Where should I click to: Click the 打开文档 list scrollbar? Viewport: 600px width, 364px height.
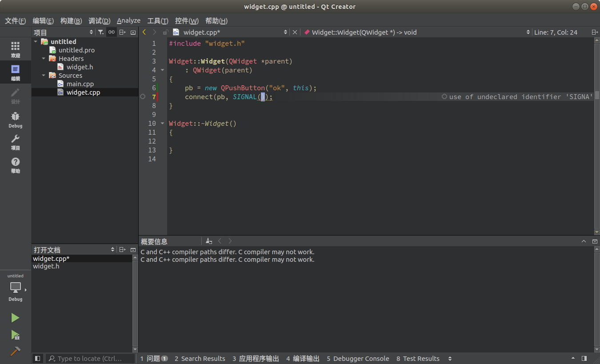135,304
